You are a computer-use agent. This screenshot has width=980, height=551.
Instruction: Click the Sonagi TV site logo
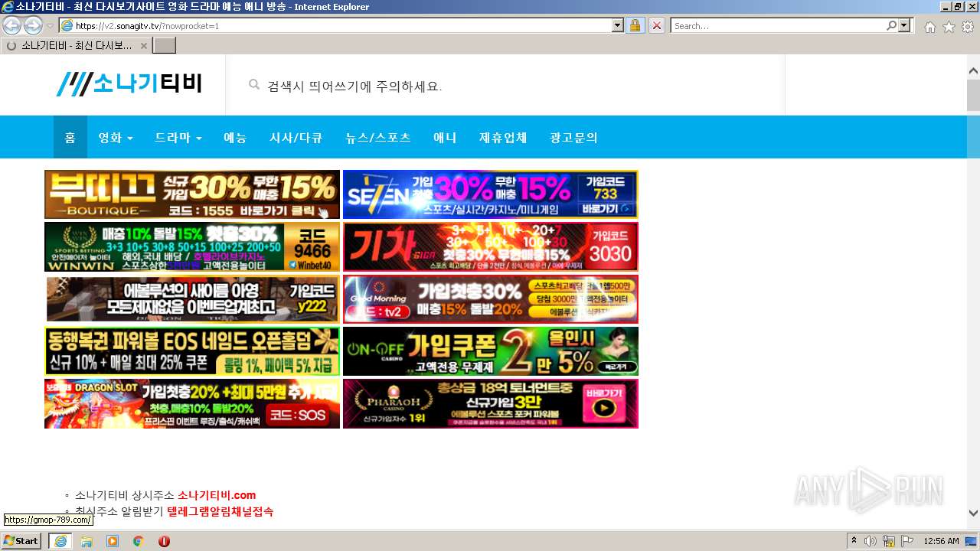129,83
